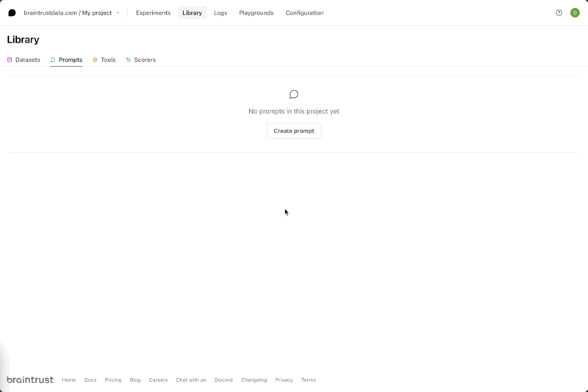This screenshot has width=588, height=392.
Task: Open the Configuration page
Action: [x=304, y=13]
